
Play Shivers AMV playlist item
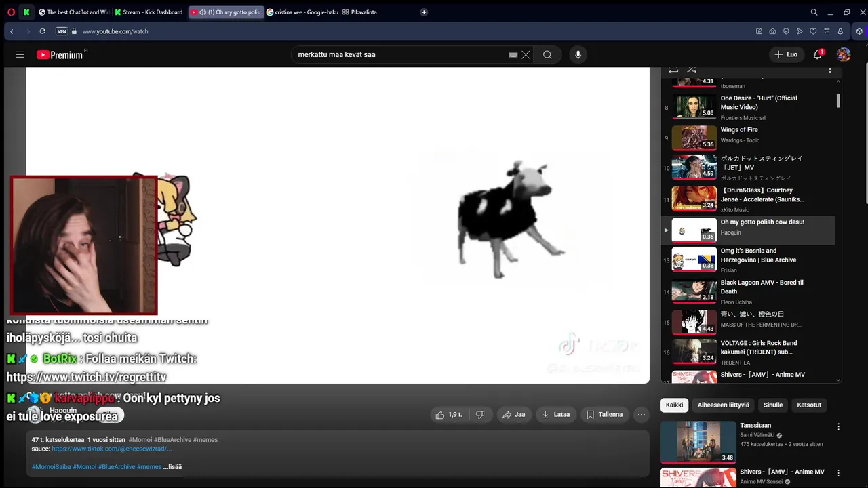tap(747, 376)
